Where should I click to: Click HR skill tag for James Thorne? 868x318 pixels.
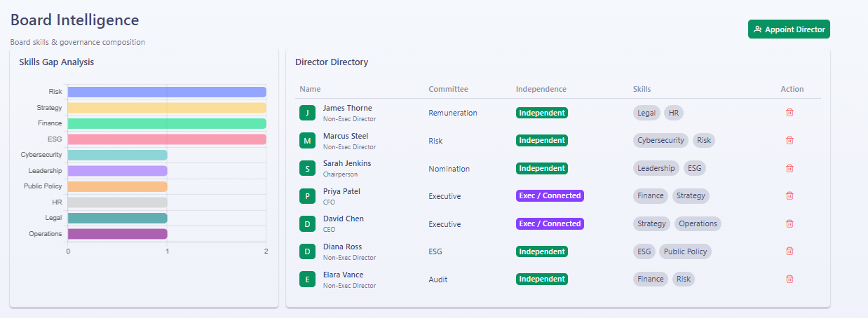(x=674, y=113)
